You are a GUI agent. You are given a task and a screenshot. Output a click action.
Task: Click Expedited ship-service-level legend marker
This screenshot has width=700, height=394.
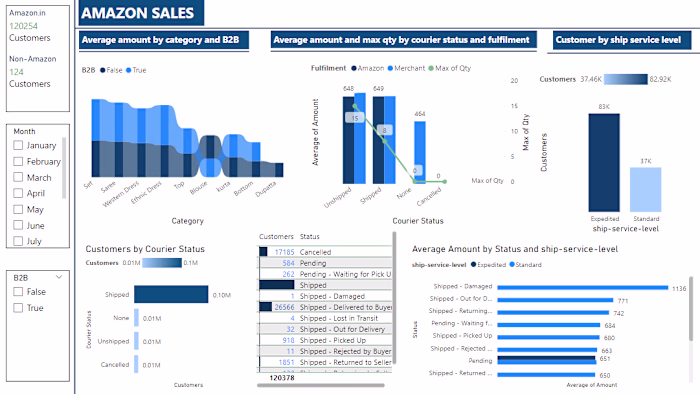tap(473, 265)
